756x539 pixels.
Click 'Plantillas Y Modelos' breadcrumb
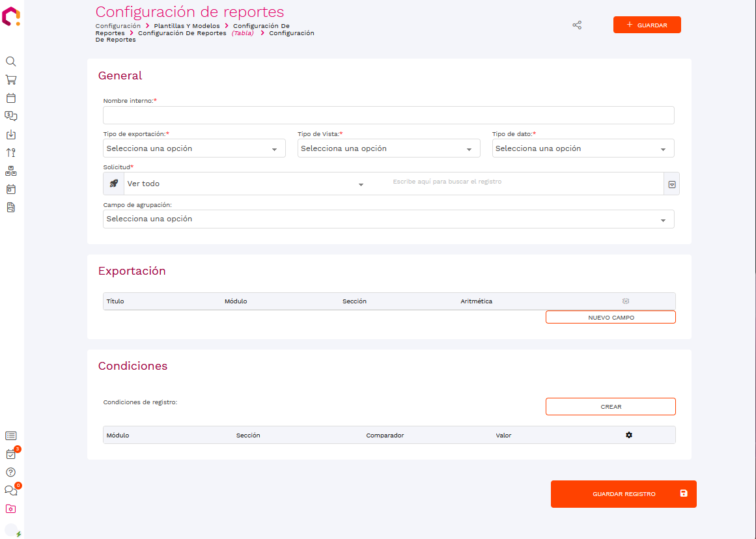[187, 26]
